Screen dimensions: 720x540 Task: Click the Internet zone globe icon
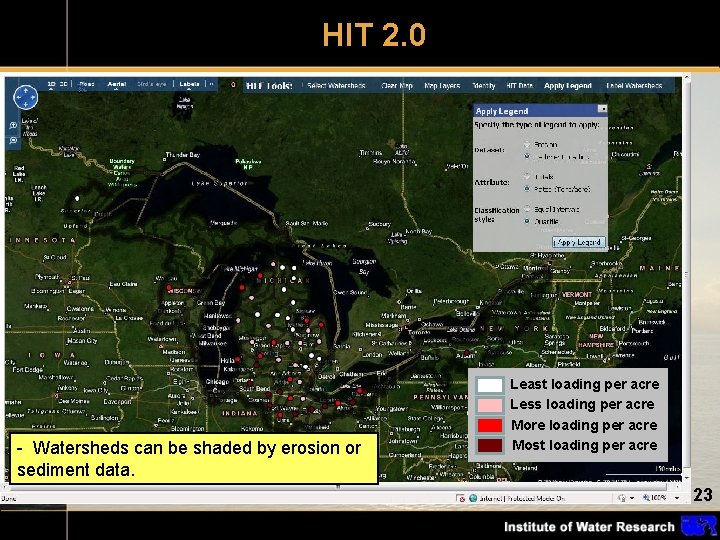point(472,498)
